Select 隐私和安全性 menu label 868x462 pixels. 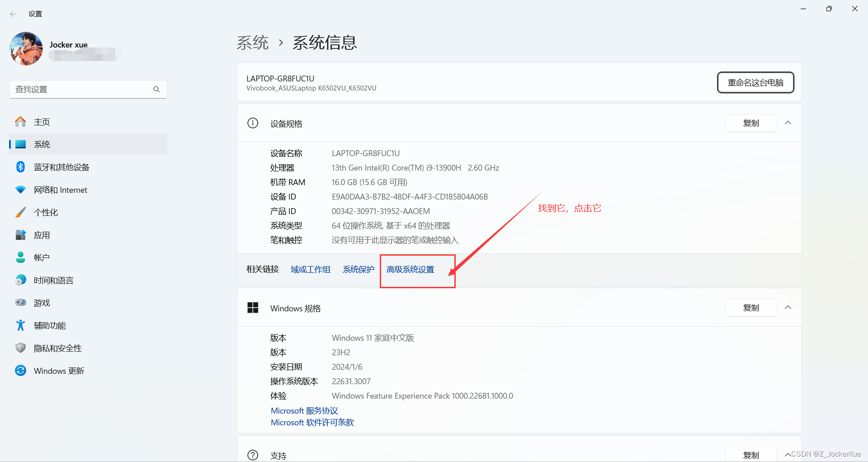tap(58, 348)
